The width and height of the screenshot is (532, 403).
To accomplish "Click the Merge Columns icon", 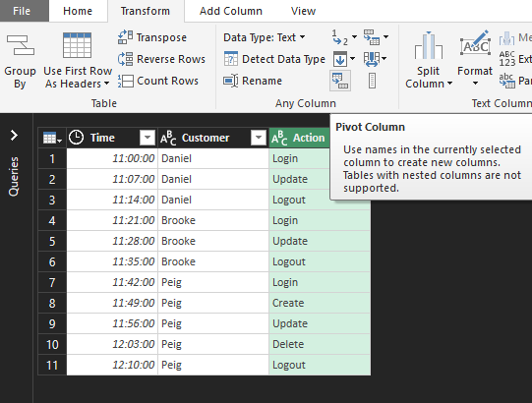I will point(506,38).
